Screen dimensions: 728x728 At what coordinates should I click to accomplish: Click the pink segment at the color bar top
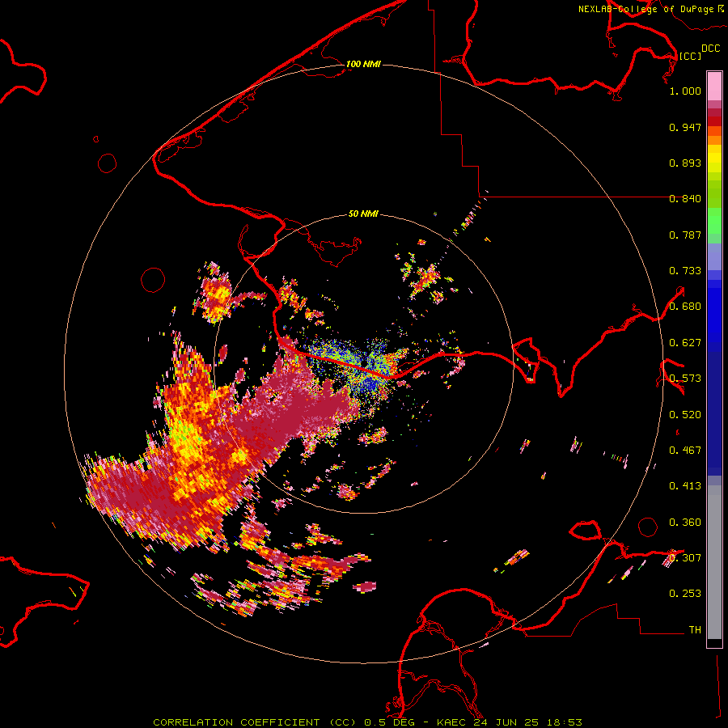714,86
